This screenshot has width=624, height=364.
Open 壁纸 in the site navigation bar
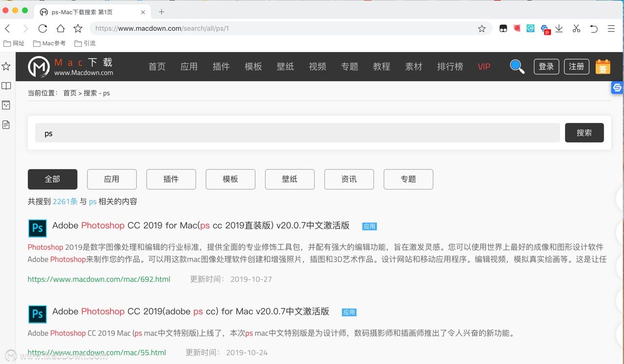click(285, 67)
